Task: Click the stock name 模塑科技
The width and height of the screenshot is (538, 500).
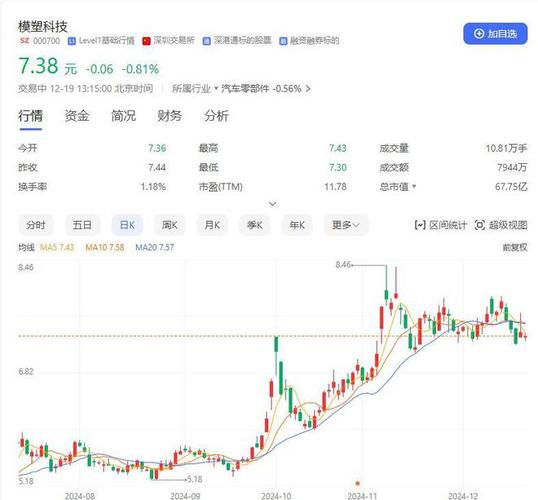Action: 43,26
